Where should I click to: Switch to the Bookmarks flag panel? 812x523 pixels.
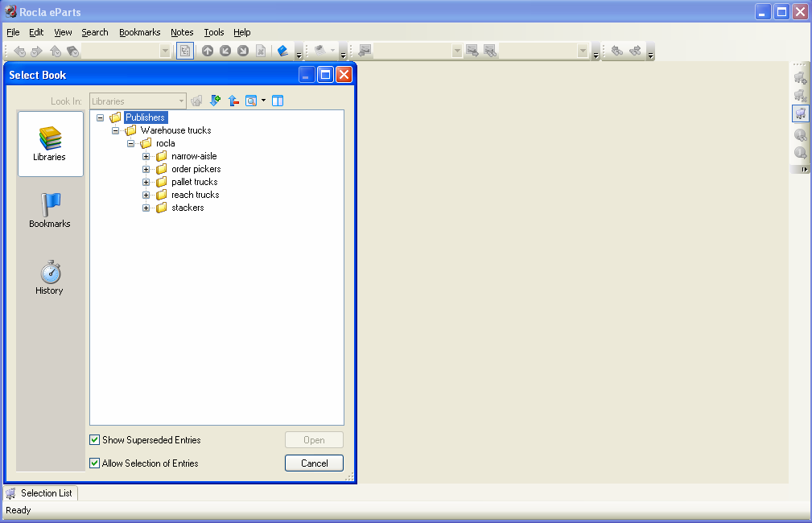50,211
